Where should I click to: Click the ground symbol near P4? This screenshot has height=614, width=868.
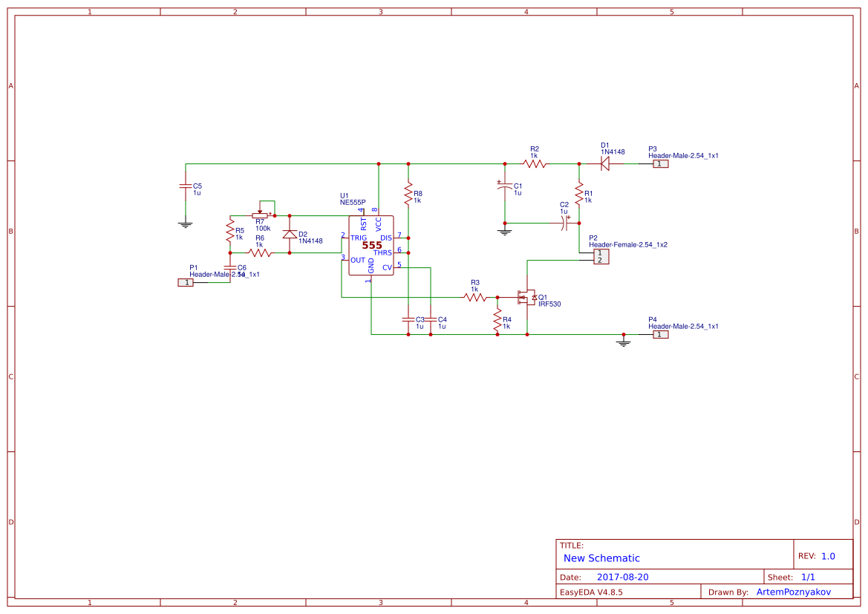(623, 343)
